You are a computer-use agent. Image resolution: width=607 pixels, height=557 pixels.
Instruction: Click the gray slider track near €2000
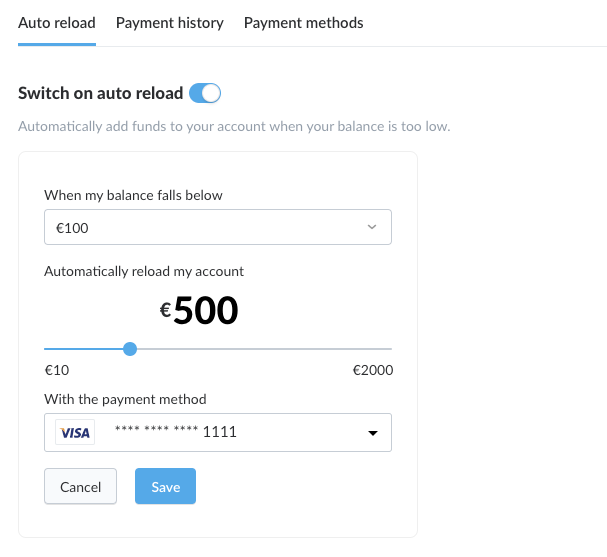(x=348, y=349)
